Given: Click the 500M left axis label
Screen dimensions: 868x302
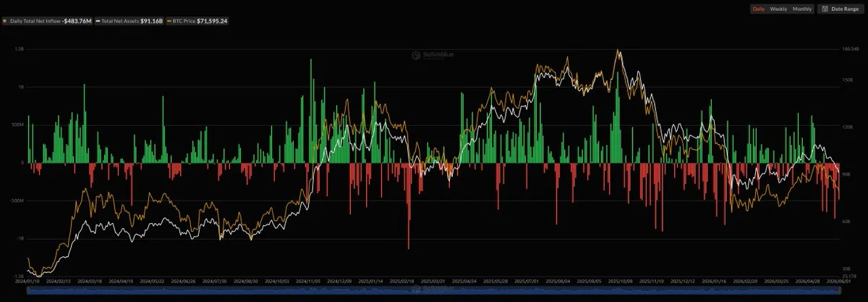Looking at the screenshot, I should point(18,125).
